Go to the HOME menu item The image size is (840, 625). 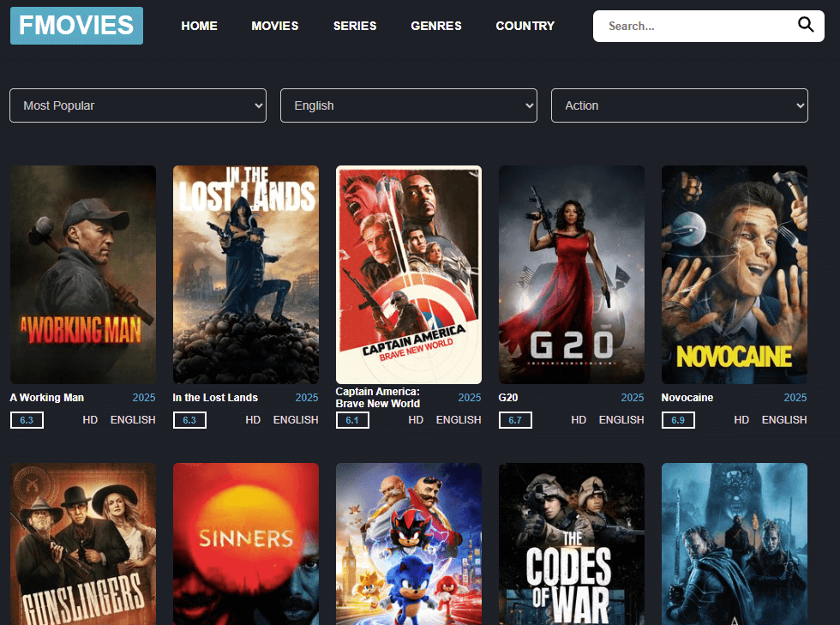click(x=199, y=26)
